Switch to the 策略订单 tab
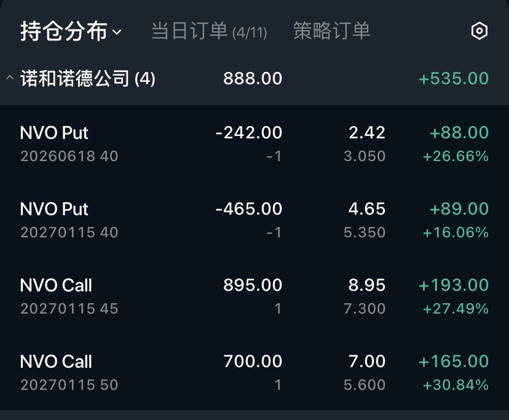This screenshot has height=420, width=509. [332, 31]
